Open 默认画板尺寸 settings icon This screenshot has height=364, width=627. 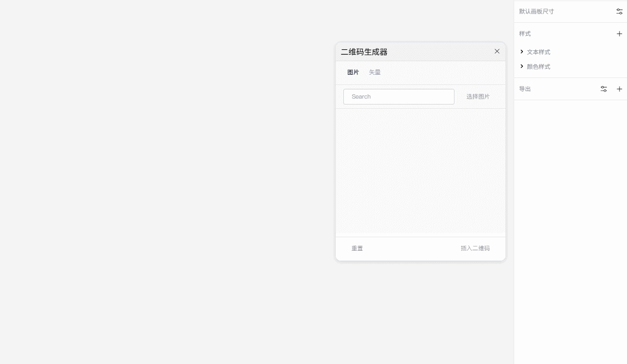619,11
